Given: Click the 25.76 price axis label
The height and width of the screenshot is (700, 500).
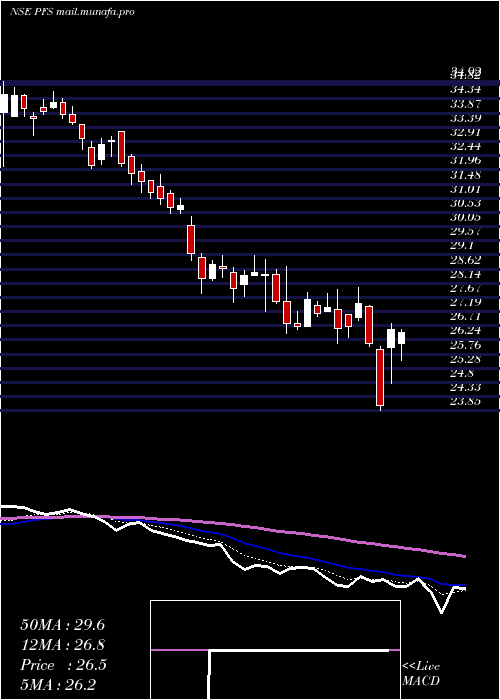Looking at the screenshot, I should pyautogui.click(x=465, y=345).
